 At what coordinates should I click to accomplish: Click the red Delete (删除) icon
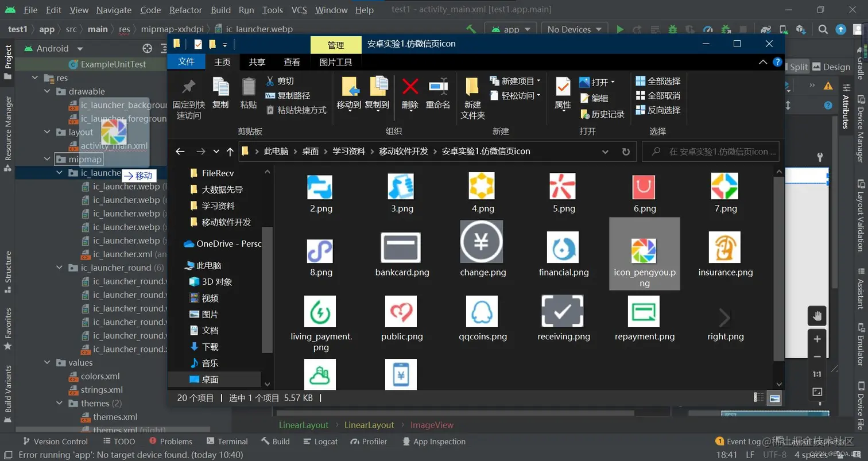click(410, 87)
